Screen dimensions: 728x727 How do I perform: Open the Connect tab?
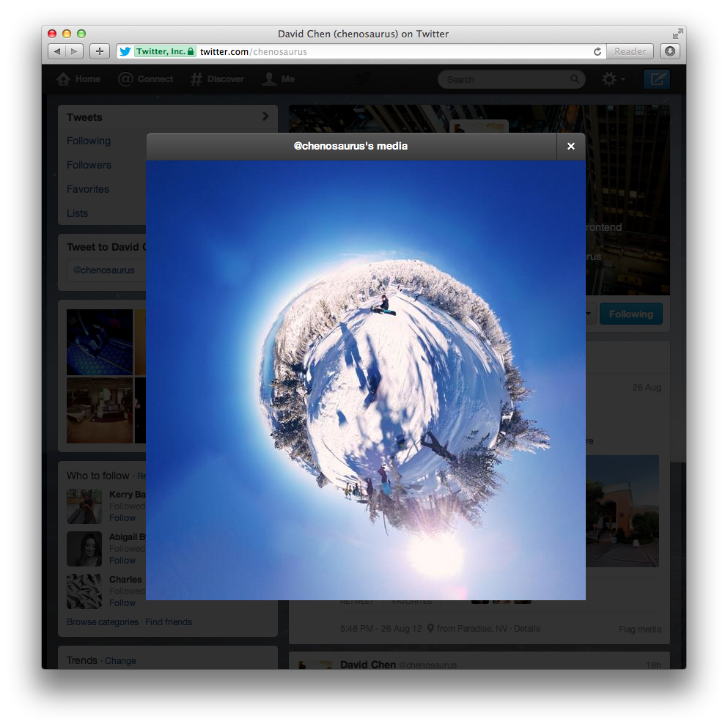point(146,79)
